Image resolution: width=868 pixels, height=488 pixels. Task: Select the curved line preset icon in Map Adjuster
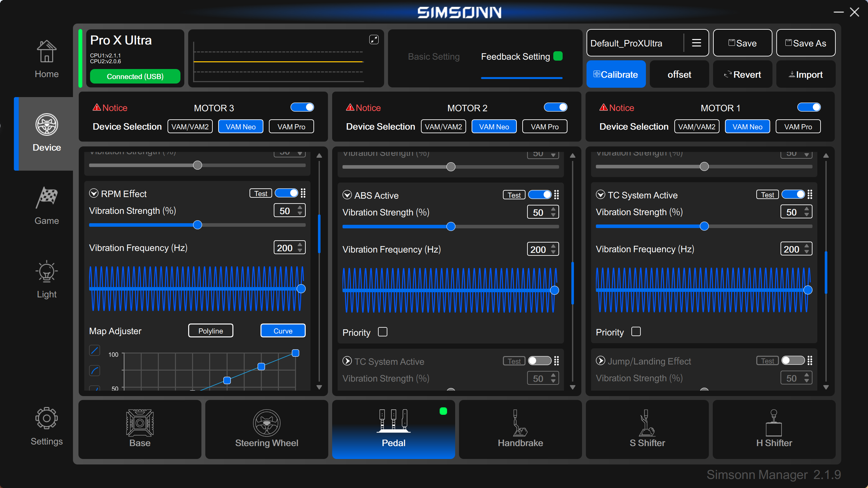coord(95,371)
